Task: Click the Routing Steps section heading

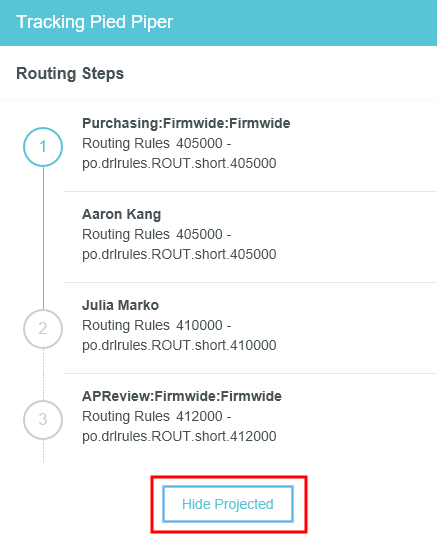Action: point(70,74)
